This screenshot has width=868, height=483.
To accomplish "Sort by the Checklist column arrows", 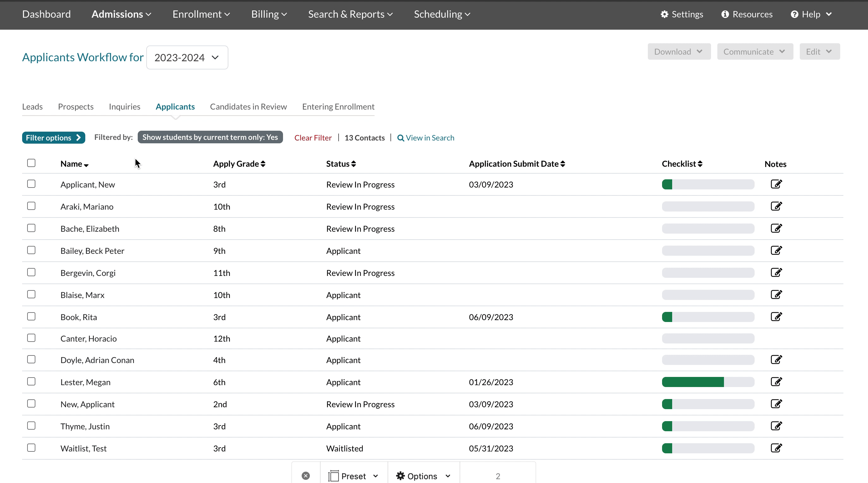I will [700, 164].
